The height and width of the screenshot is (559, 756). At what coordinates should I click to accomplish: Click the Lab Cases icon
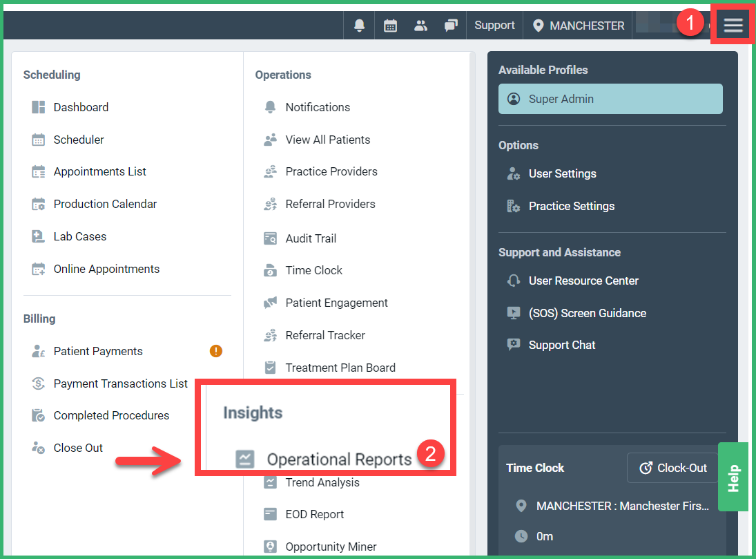point(38,236)
